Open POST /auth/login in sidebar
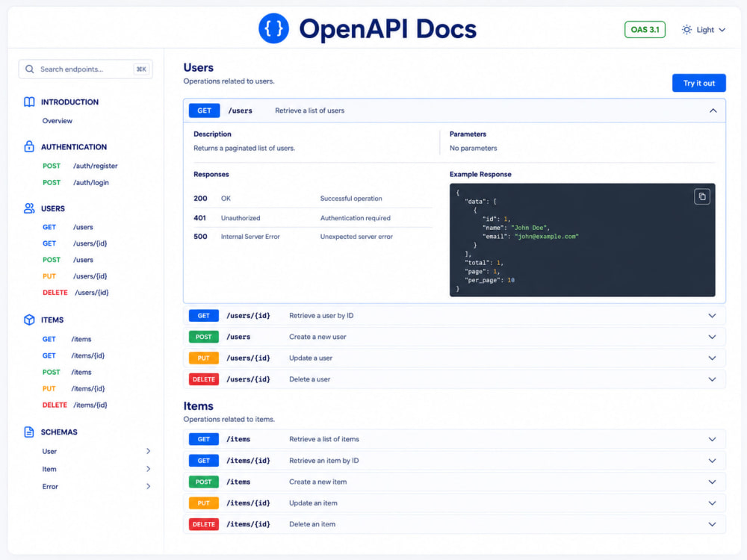Image resolution: width=747 pixels, height=560 pixels. pos(75,182)
